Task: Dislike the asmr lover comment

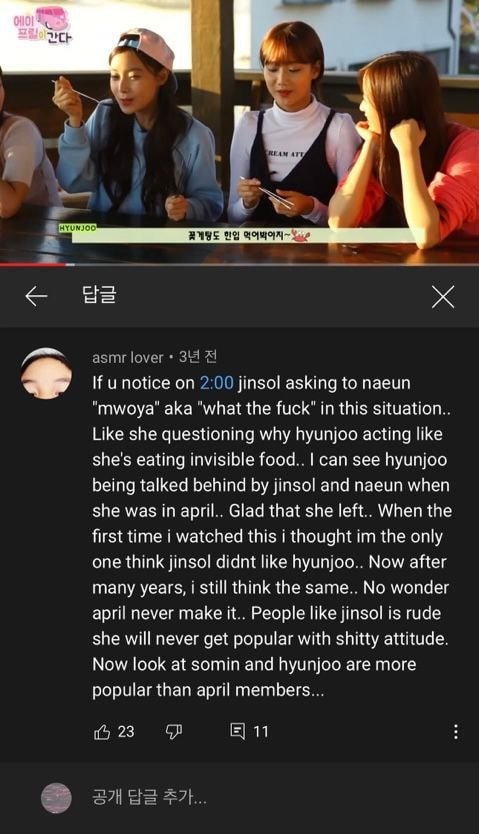Action: tap(173, 732)
